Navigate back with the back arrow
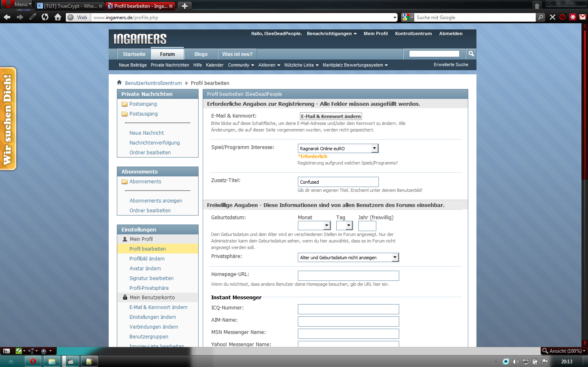588x367 pixels. pyautogui.click(x=7, y=17)
